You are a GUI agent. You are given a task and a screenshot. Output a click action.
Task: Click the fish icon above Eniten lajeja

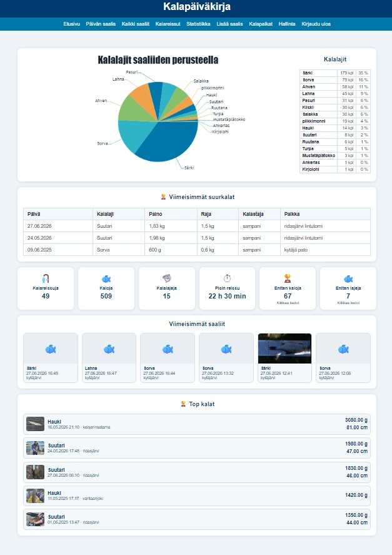(348, 279)
